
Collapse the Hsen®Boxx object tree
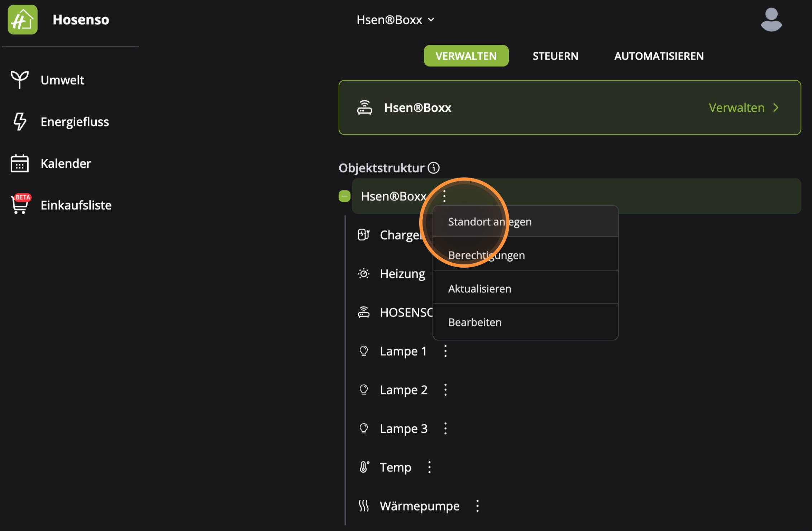[344, 196]
